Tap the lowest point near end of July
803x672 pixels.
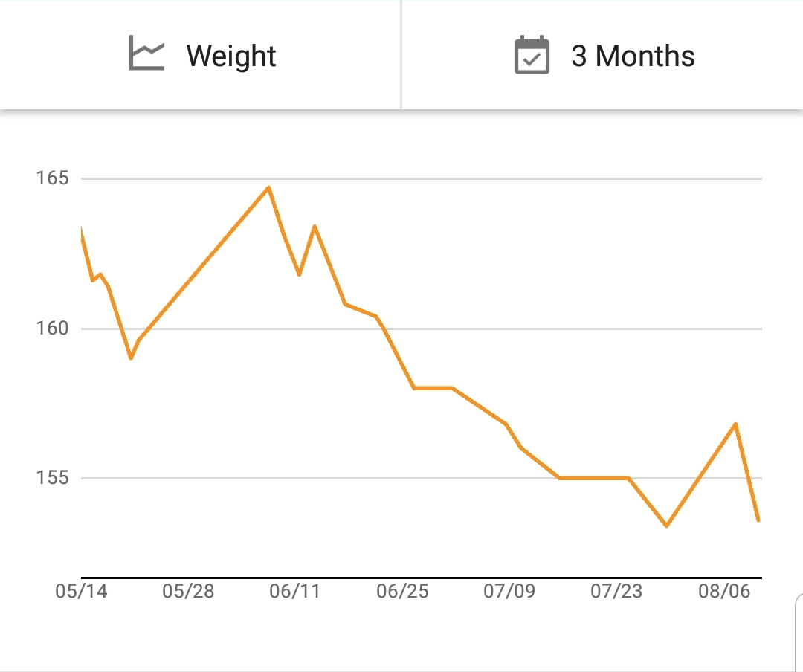[x=666, y=526]
